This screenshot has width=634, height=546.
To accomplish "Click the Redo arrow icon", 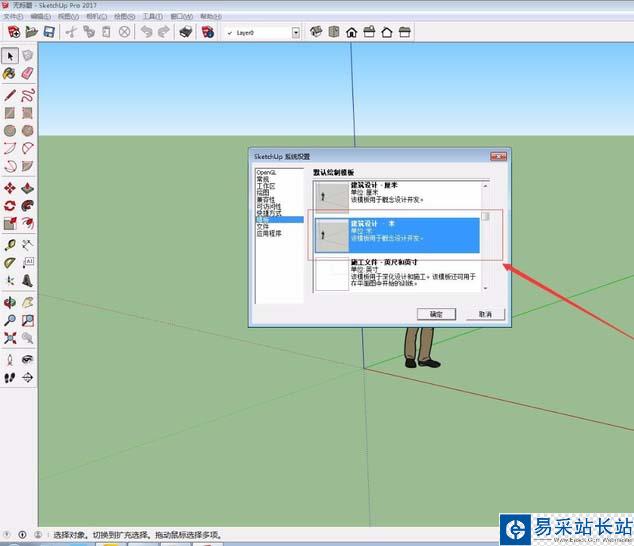I will coord(164,32).
